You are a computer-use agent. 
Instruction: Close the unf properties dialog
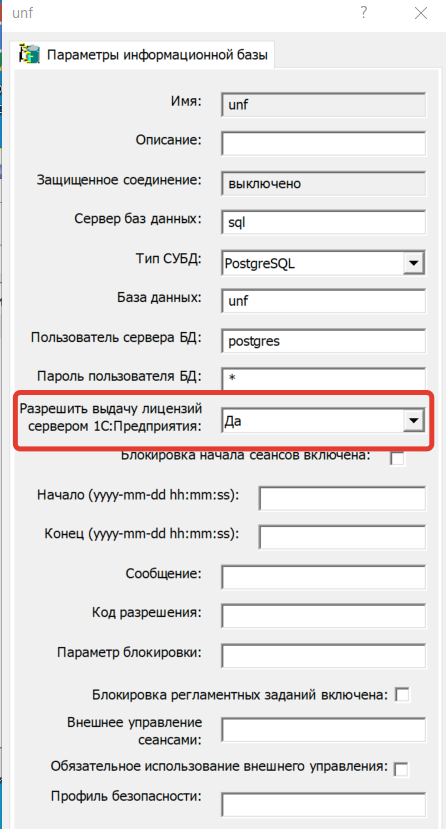tap(421, 13)
